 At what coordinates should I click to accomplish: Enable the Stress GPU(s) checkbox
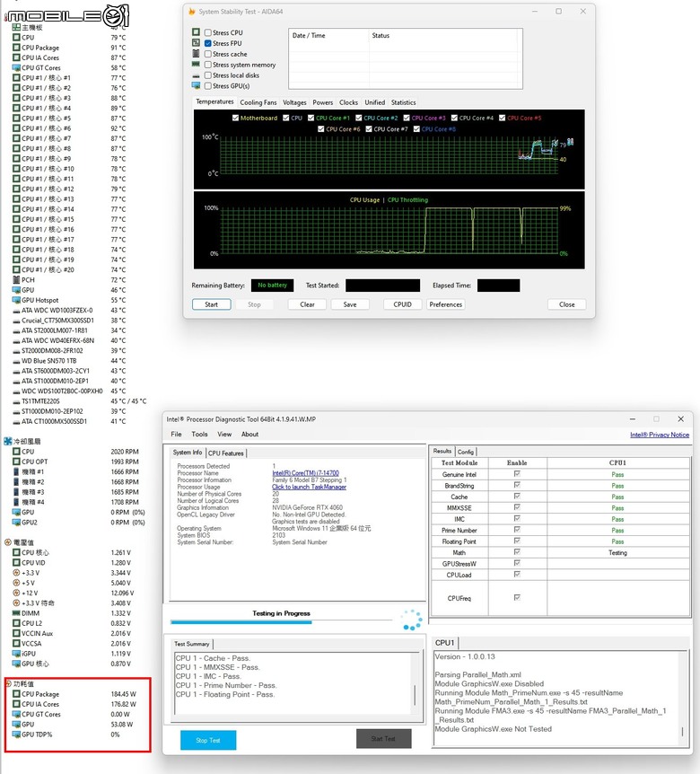click(208, 86)
